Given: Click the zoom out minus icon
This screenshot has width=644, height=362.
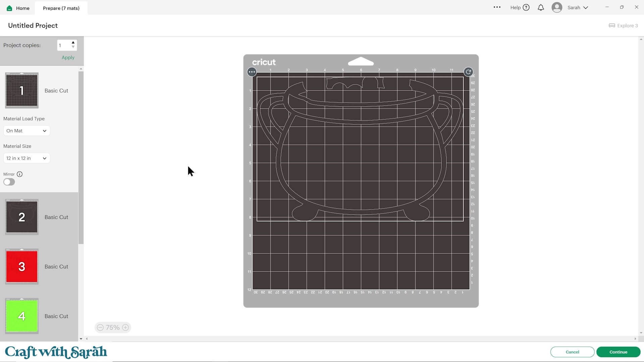Looking at the screenshot, I should pos(100,327).
